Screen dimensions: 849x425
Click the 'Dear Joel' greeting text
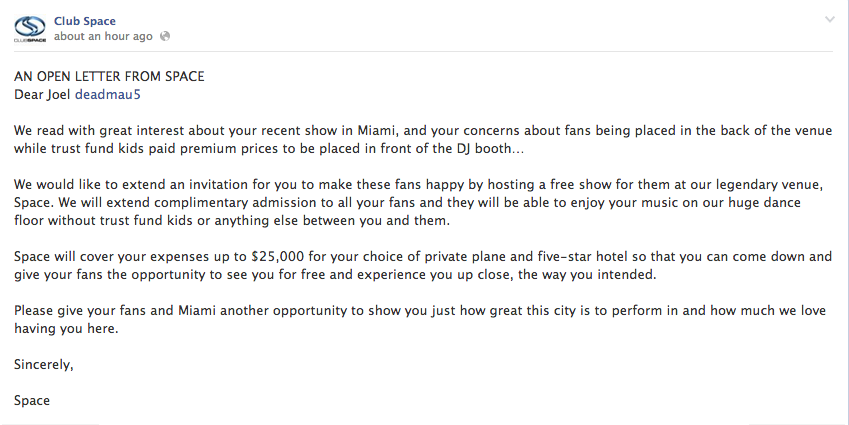(x=43, y=95)
